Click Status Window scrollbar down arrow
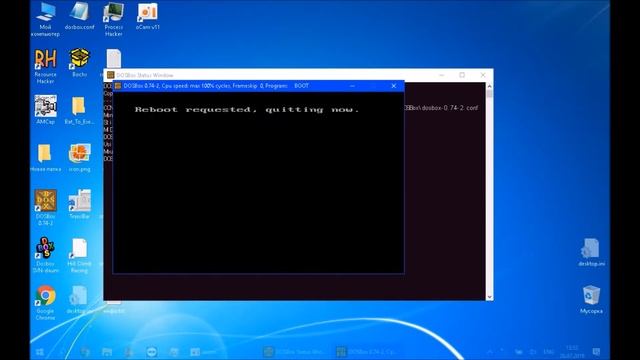Viewport: 640px width, 360px height. click(x=489, y=297)
